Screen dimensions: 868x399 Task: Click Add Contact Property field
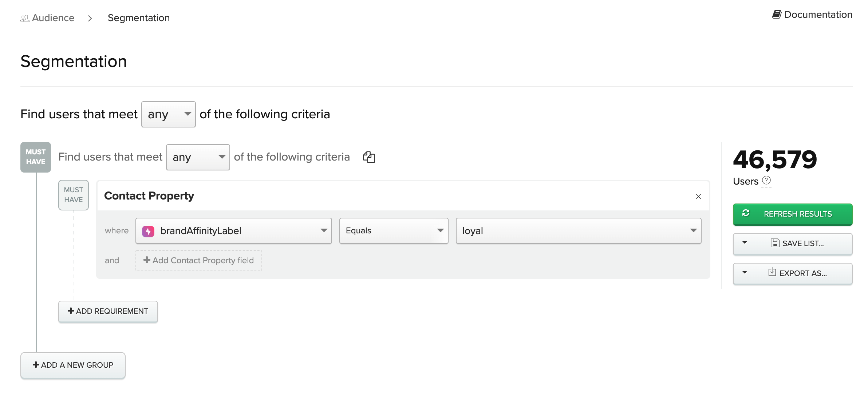click(199, 261)
